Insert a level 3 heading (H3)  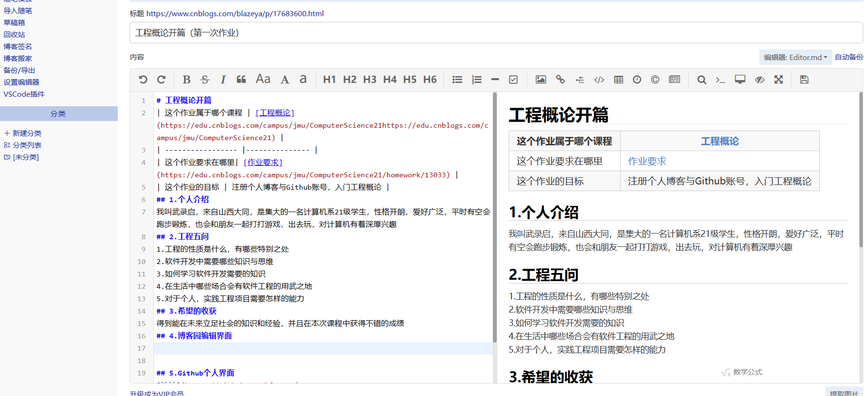click(x=369, y=80)
